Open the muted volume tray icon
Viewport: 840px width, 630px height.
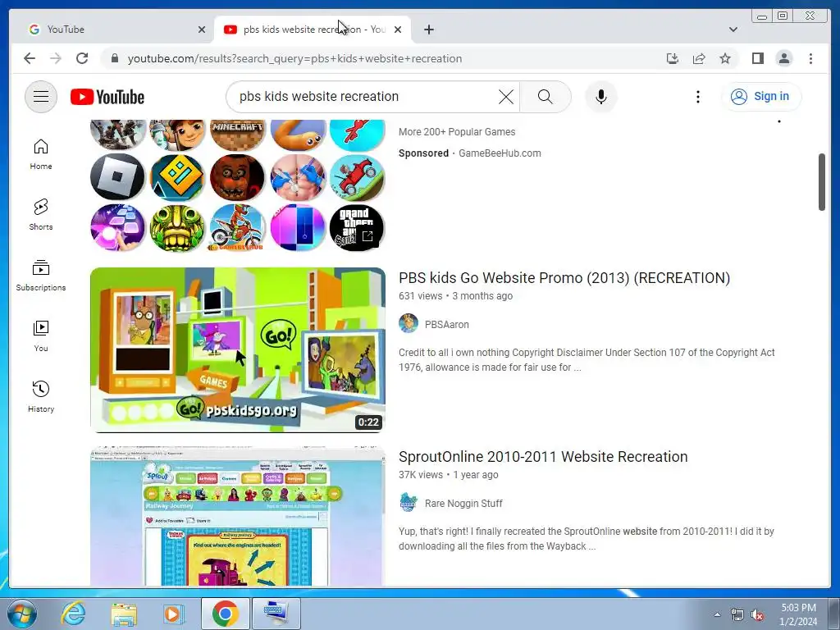pos(757,615)
